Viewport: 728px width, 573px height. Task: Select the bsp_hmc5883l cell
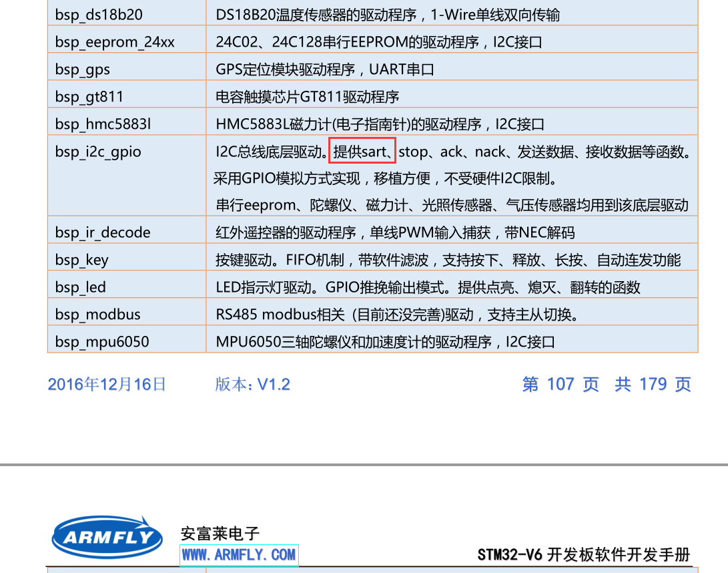(127, 122)
